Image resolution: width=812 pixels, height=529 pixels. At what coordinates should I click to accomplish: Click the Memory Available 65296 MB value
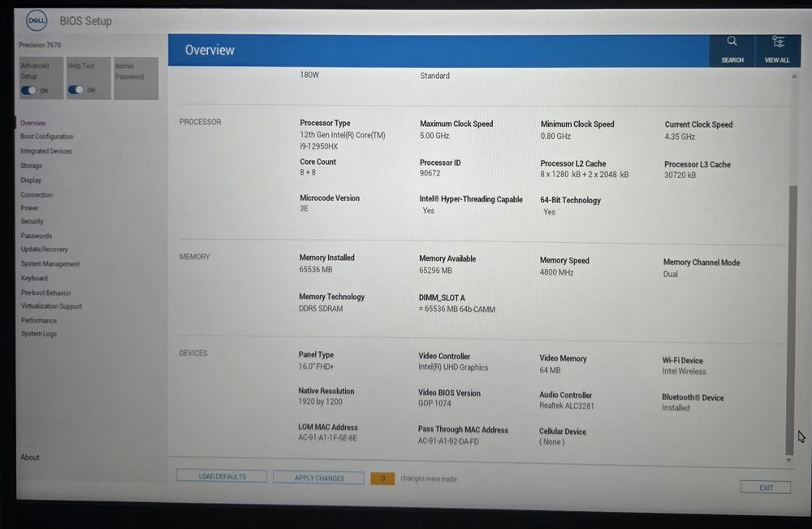point(435,271)
